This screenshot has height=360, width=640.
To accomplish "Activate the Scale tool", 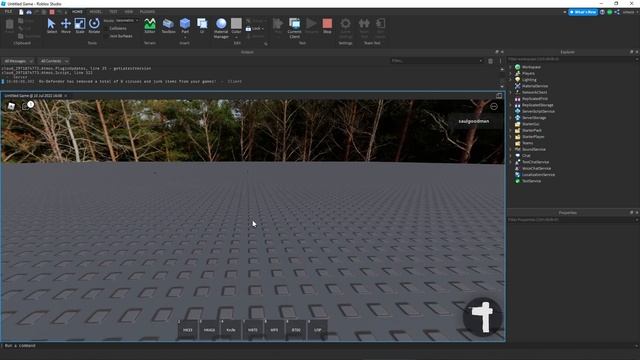I will coord(80,26).
